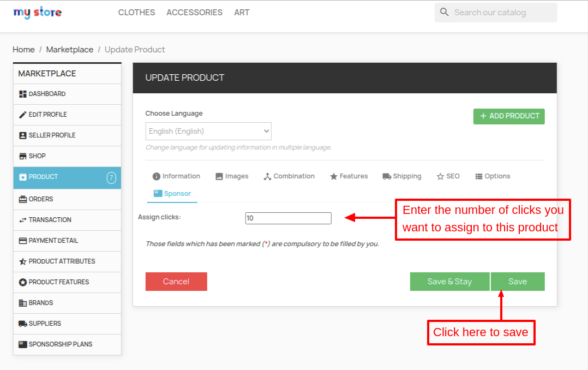The width and height of the screenshot is (588, 370).
Task: Click the Seller Profile icon
Action: [x=23, y=135]
